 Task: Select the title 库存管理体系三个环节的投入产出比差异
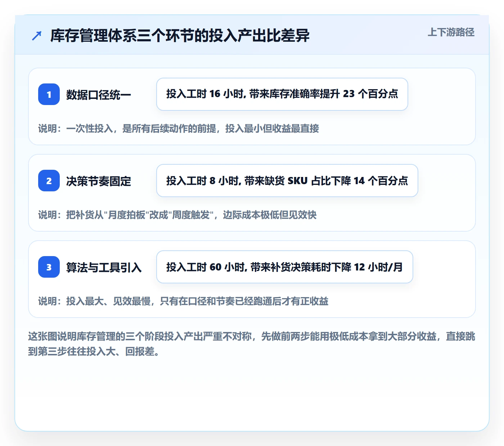180,36
